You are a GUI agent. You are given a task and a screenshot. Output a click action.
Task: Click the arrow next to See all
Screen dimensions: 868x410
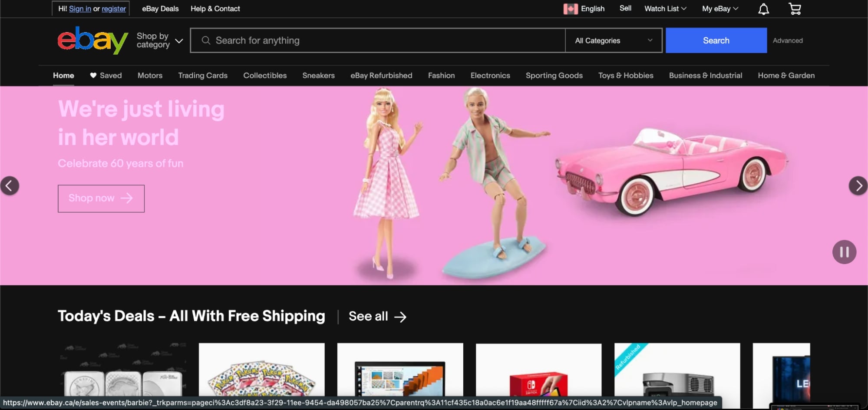click(x=400, y=317)
